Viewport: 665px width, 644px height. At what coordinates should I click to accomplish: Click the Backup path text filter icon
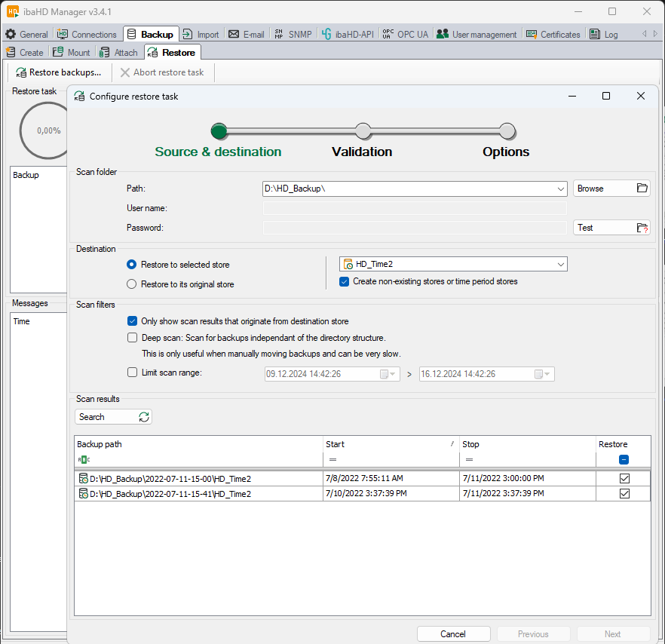click(x=83, y=459)
